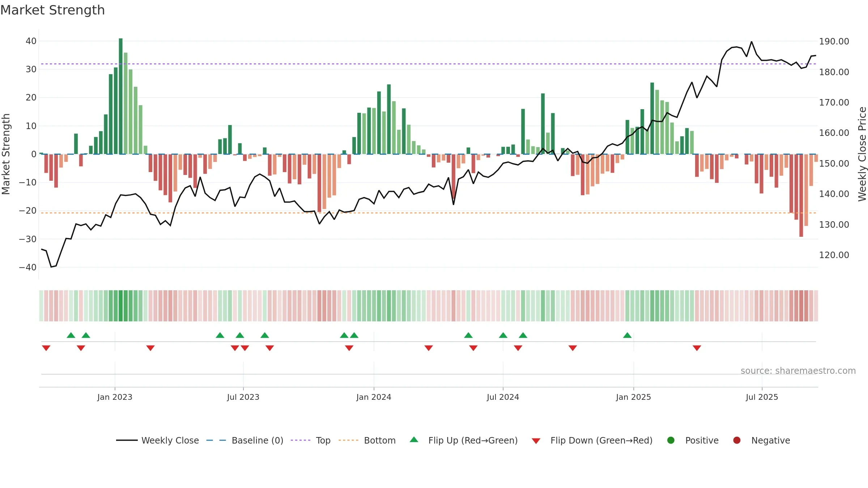Click the green Positive circle in legend
868x488 pixels.
[671, 440]
